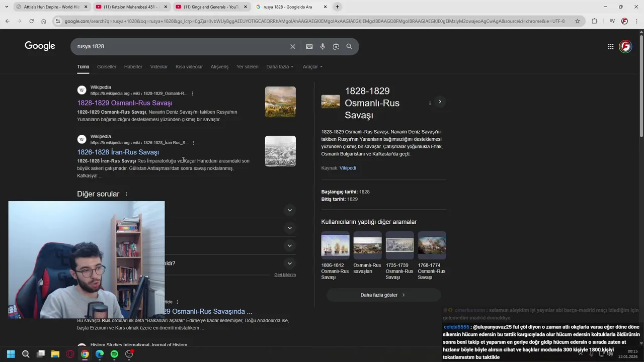
Task: Launch Opera from taskbar
Action: pos(70,354)
